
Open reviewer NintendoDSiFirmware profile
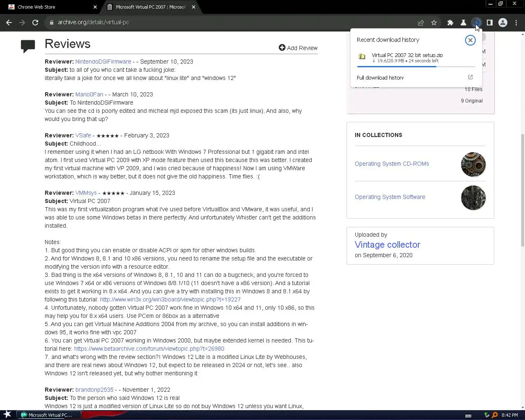tap(103, 62)
